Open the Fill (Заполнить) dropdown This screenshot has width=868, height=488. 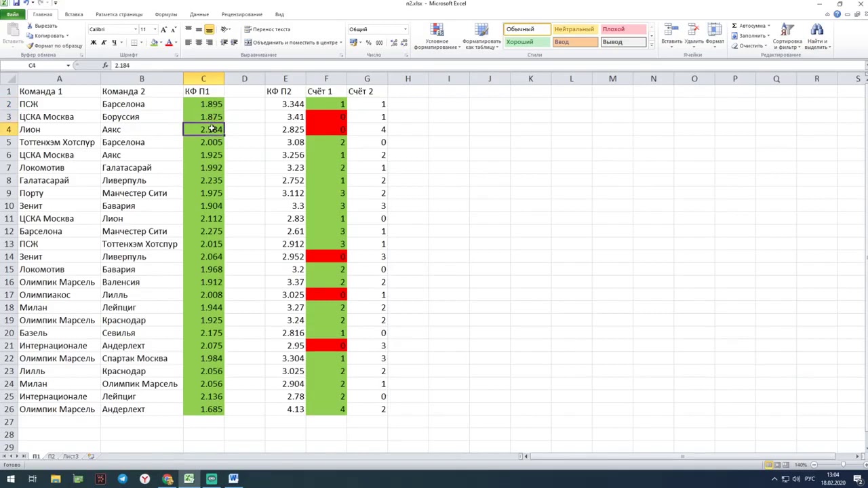pyautogui.click(x=751, y=36)
